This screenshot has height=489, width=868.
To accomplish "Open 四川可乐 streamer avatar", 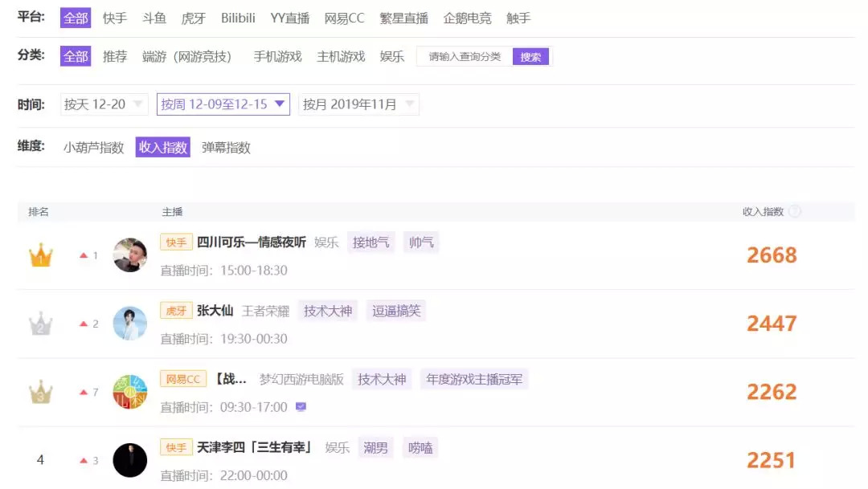I will point(129,255).
